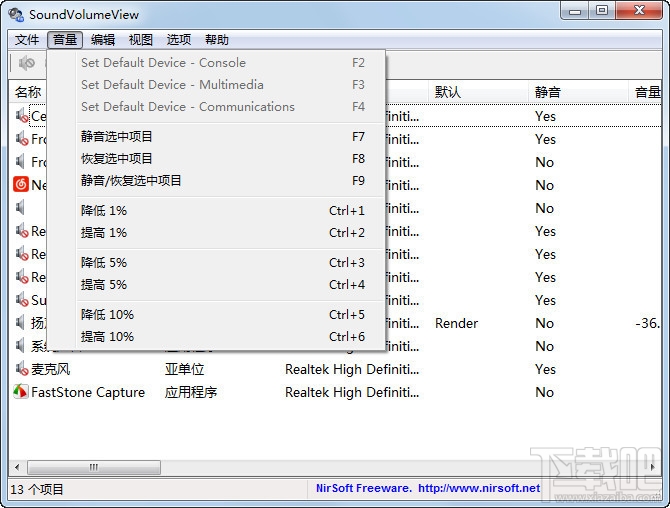The width and height of the screenshot is (670, 508).
Task: Click the SoundVolumeView title bar icon
Action: [x=16, y=15]
